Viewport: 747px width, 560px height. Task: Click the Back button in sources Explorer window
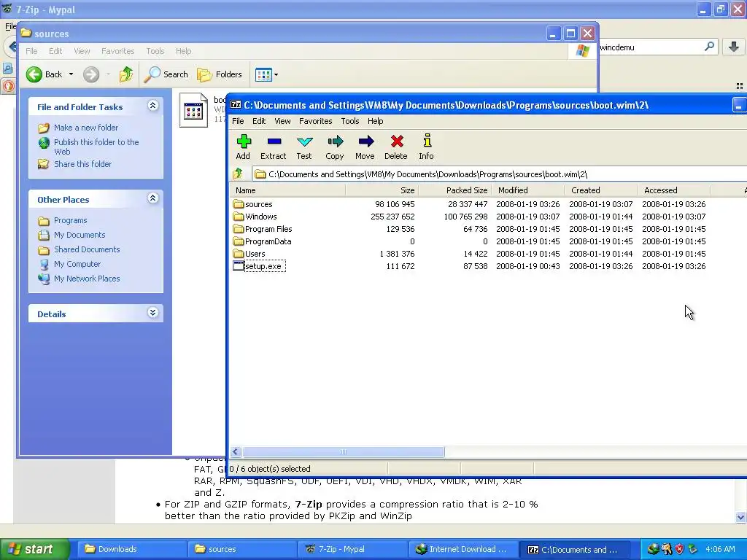coord(44,74)
